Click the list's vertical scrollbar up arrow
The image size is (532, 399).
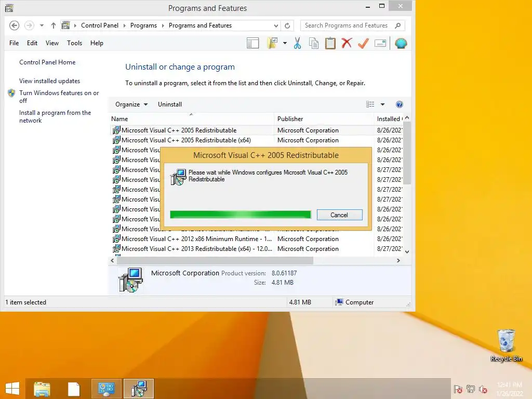pyautogui.click(x=407, y=118)
